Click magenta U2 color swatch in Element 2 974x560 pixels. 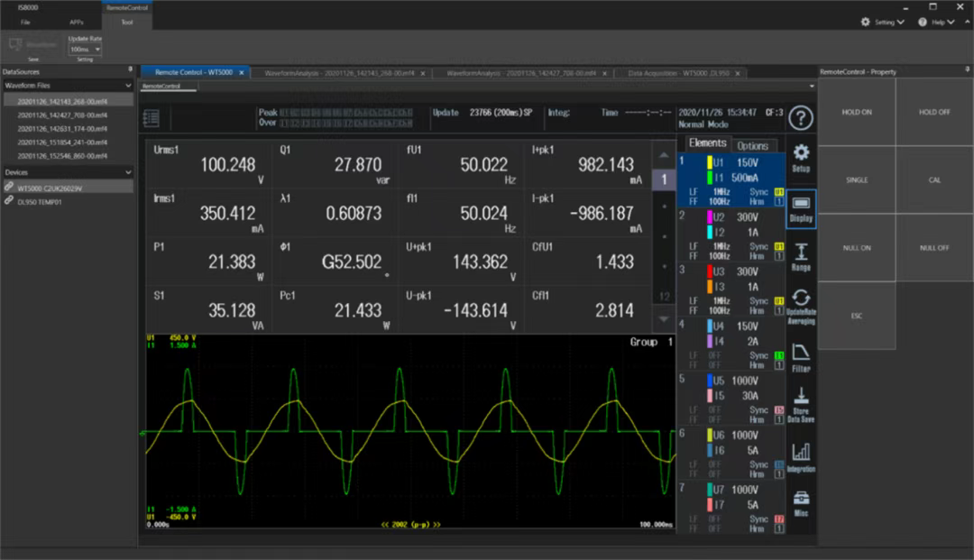point(710,217)
